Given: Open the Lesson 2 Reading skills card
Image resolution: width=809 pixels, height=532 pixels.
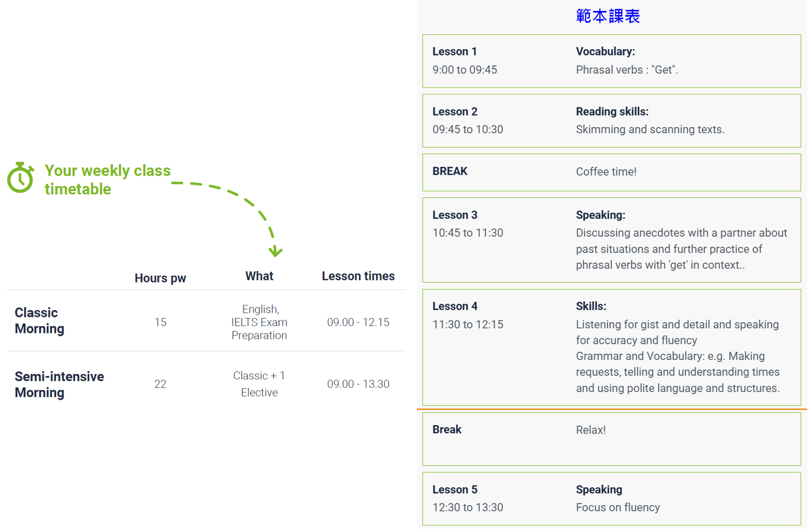Looking at the screenshot, I should (x=611, y=121).
